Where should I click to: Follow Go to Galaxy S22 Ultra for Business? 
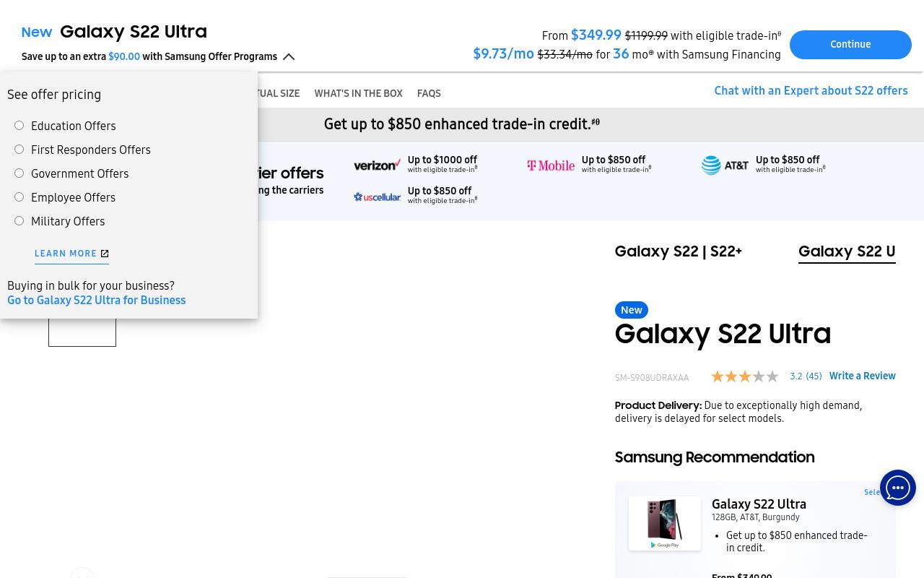pos(97,301)
